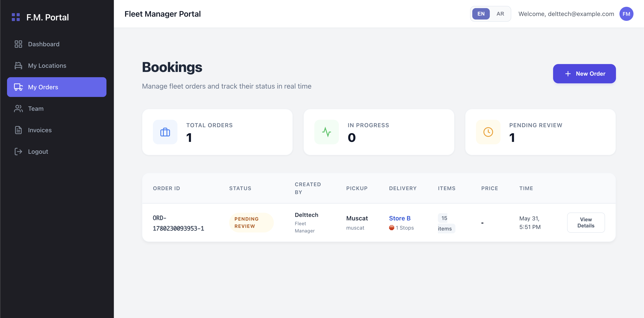Switch language to EN

[481, 14]
